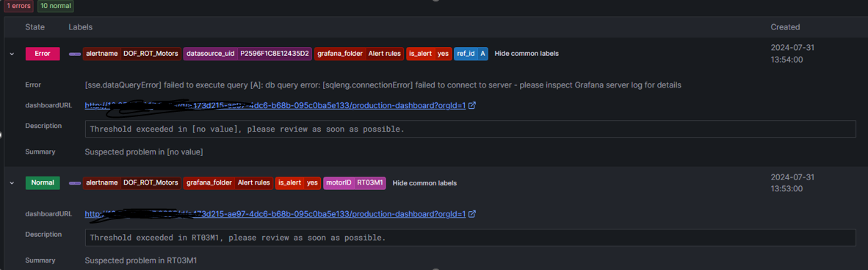Click the State column header
Screen dimensions: 868x270
tap(35, 27)
